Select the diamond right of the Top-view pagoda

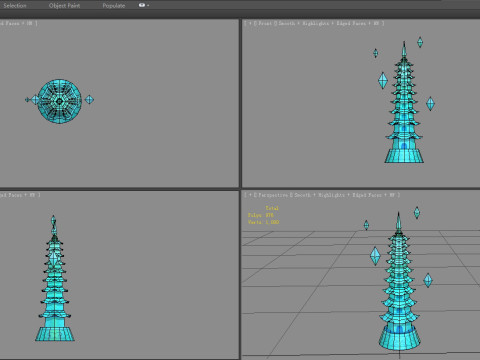pyautogui.click(x=89, y=100)
